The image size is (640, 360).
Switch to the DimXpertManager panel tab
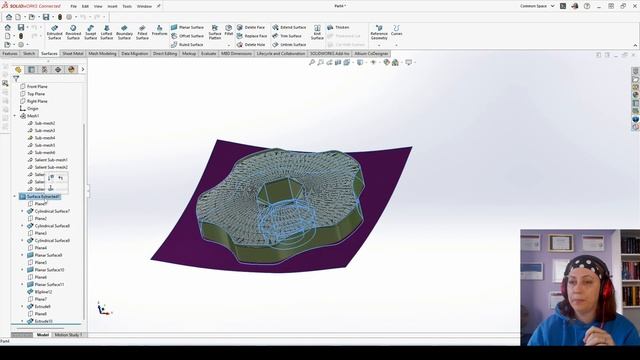(x=58, y=69)
